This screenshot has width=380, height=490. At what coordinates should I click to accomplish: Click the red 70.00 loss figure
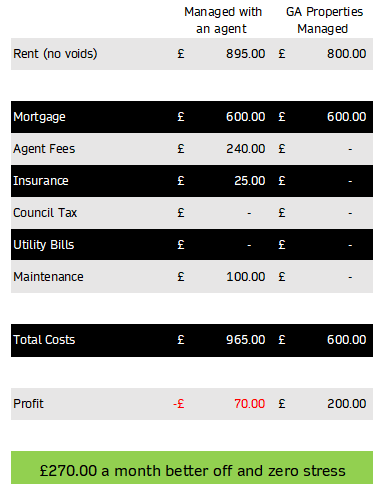[249, 404]
